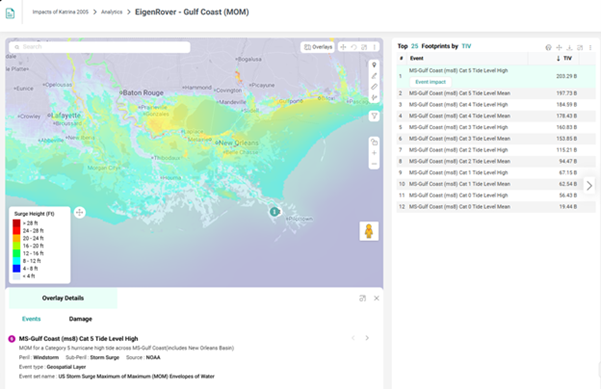Click the undo arrow in map toolbar

click(353, 47)
